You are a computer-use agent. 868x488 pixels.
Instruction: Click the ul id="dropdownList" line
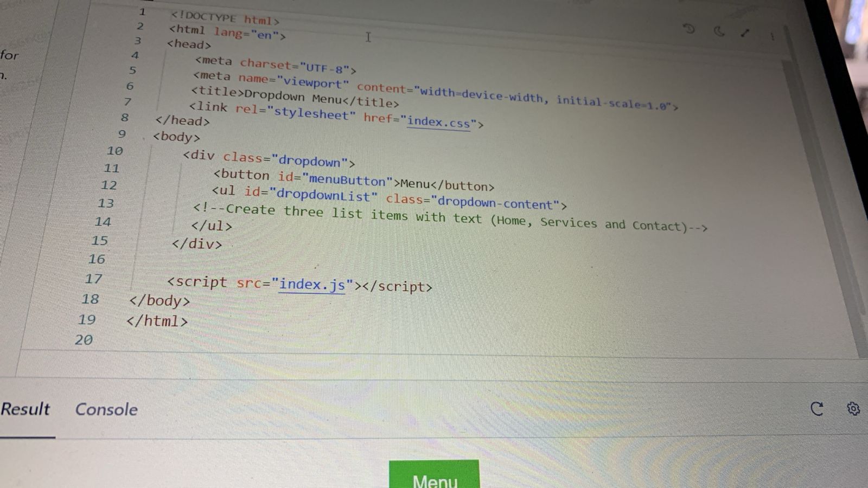click(389, 198)
